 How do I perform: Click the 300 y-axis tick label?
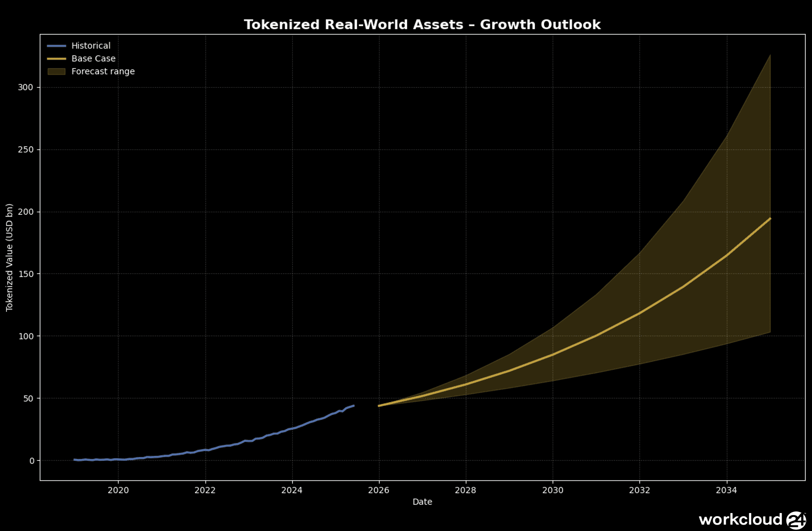(x=26, y=87)
